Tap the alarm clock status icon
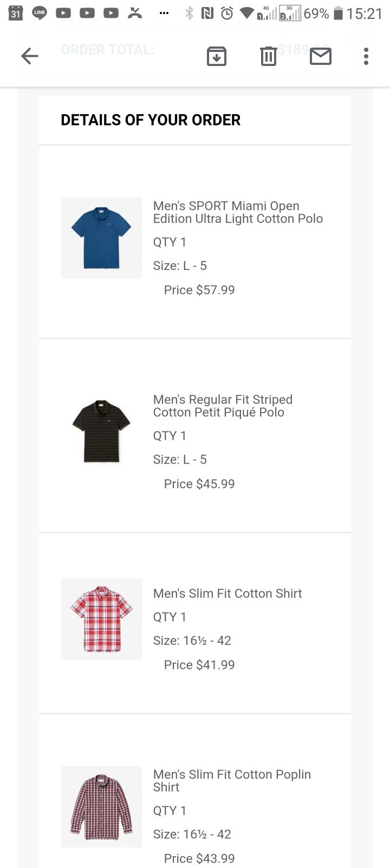390x868 pixels. pyautogui.click(x=227, y=14)
